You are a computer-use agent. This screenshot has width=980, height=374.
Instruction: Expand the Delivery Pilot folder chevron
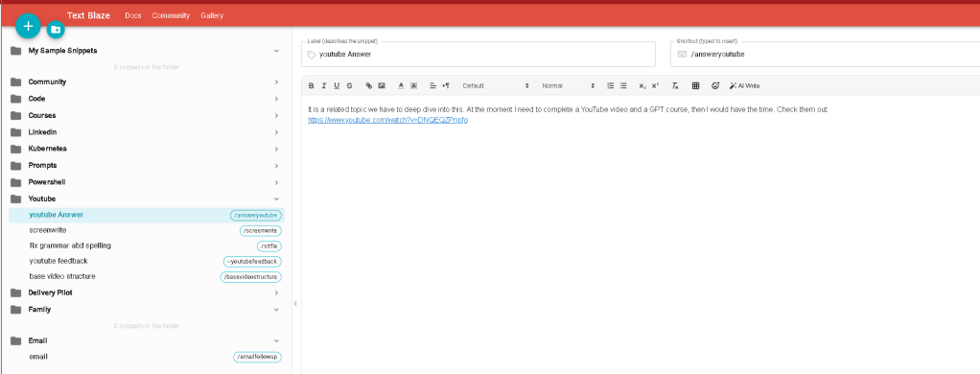276,292
